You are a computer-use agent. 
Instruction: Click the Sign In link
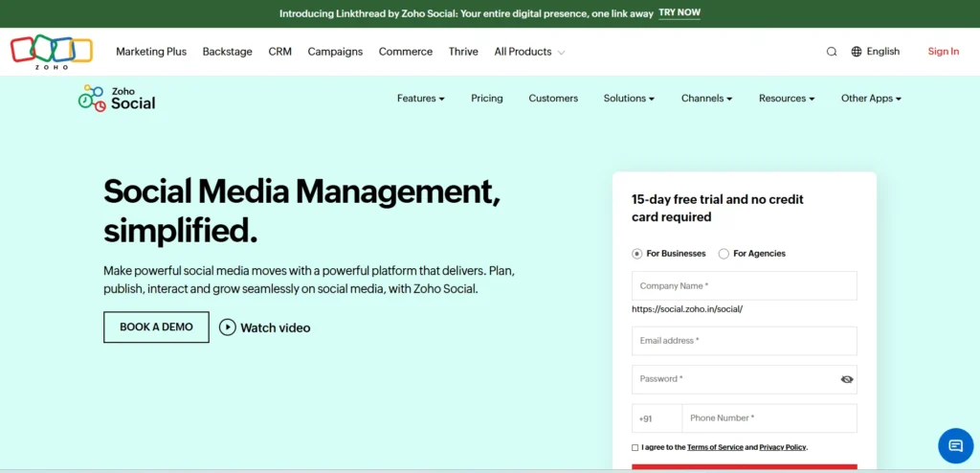coord(943,52)
